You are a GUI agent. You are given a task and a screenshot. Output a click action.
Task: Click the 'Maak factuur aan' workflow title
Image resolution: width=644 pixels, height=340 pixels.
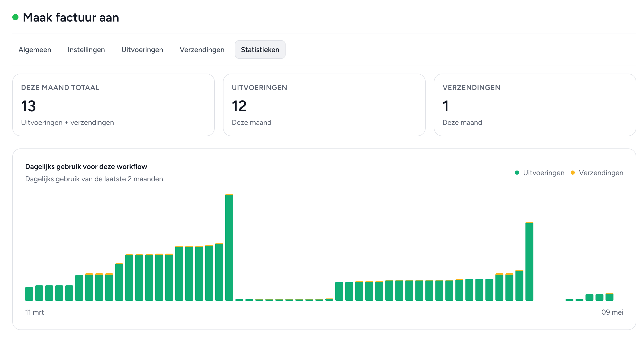(x=71, y=17)
